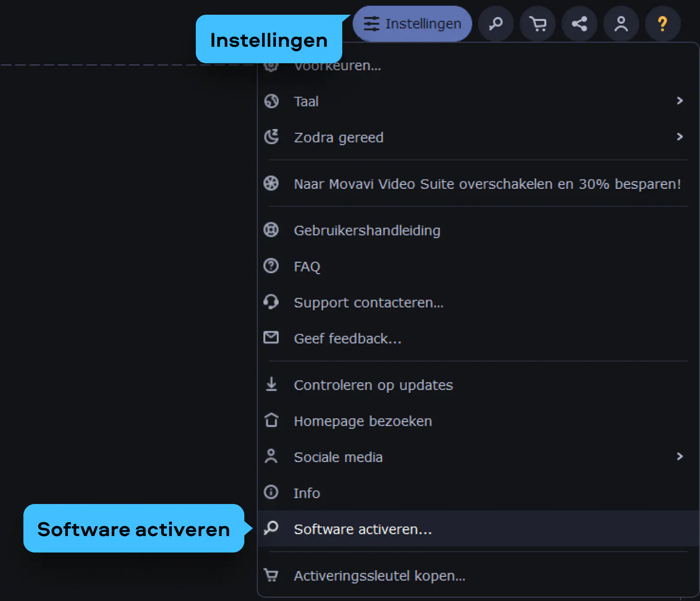Click the question circle icon beside FAQ

[x=271, y=265]
